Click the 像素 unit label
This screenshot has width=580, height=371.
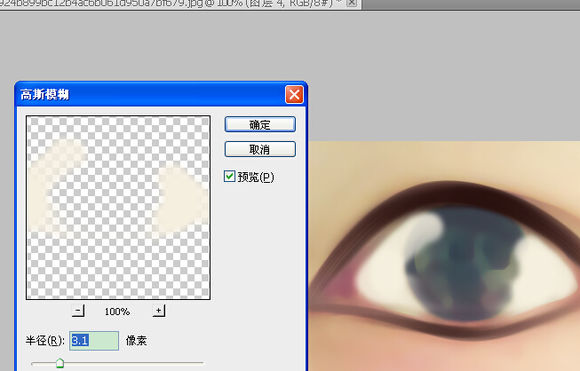[x=136, y=340]
